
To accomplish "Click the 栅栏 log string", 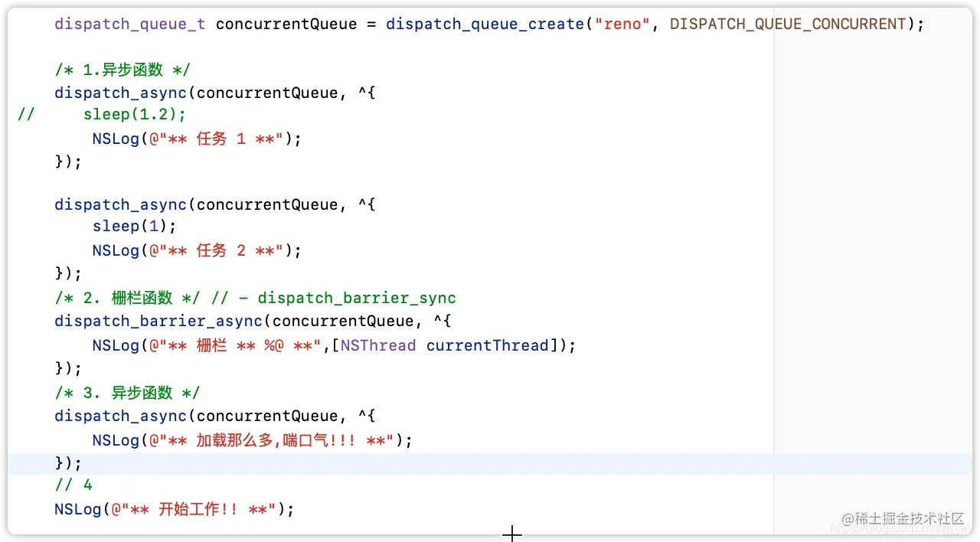I will click(235, 345).
